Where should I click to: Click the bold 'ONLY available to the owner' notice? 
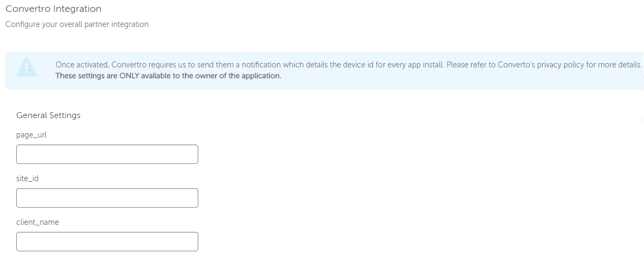pyautogui.click(x=168, y=75)
